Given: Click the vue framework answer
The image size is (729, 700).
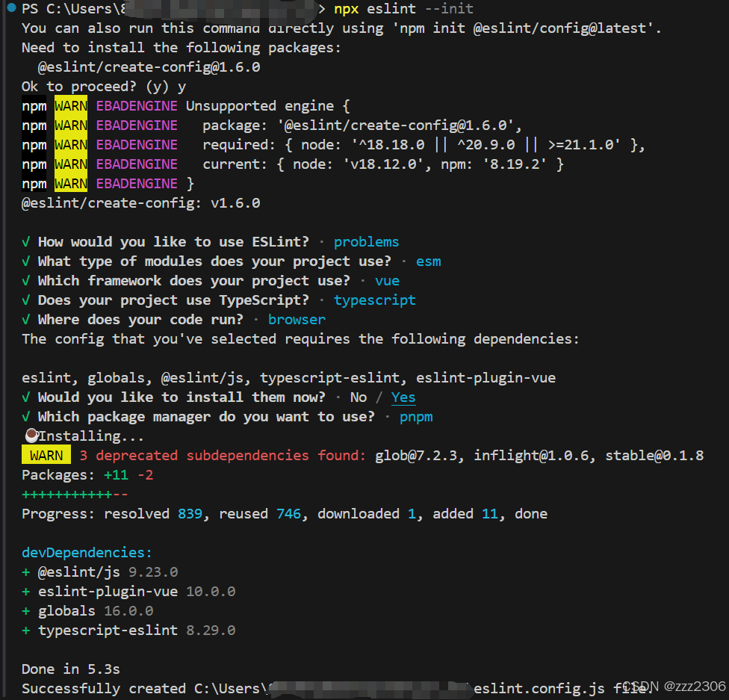Looking at the screenshot, I should coord(387,280).
